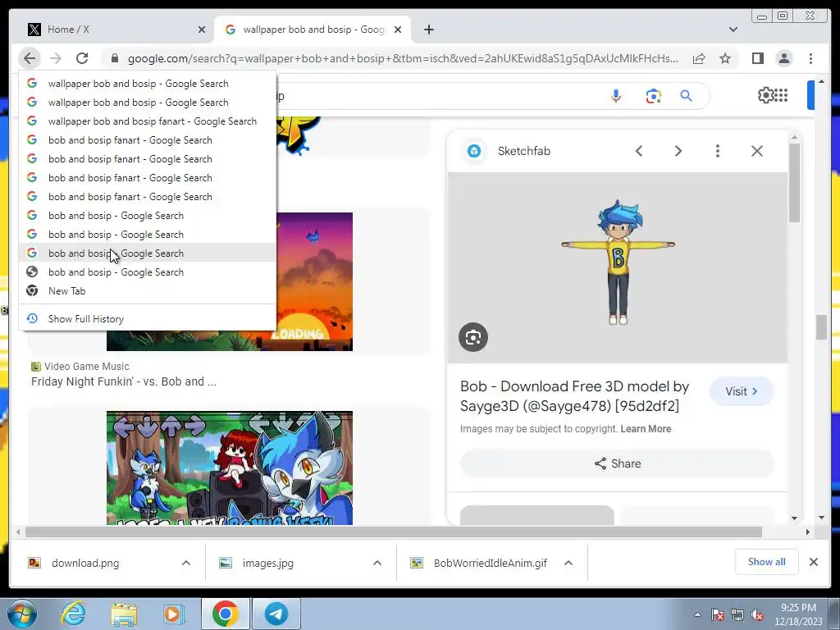
Task: Click the Visit button
Action: click(742, 391)
